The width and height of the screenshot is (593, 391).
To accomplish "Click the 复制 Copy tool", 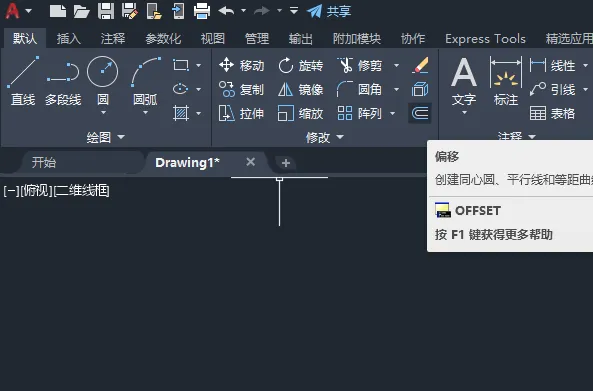I will [x=241, y=90].
